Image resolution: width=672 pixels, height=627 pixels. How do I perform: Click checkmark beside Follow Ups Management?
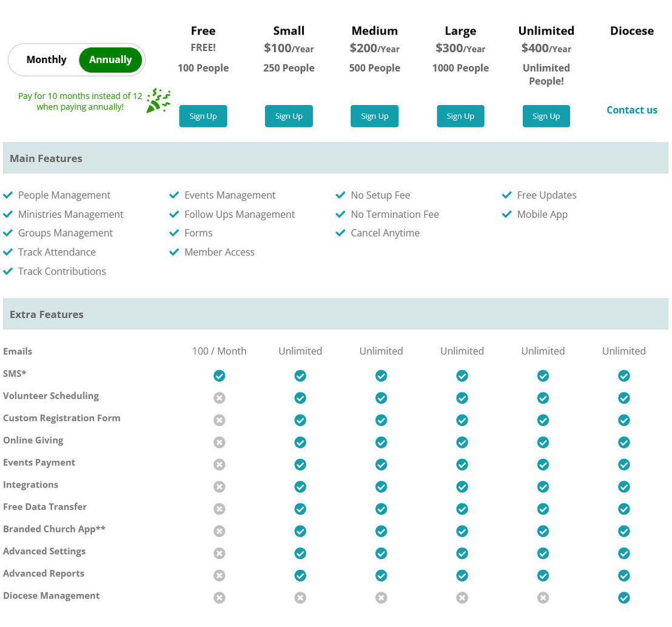174,214
